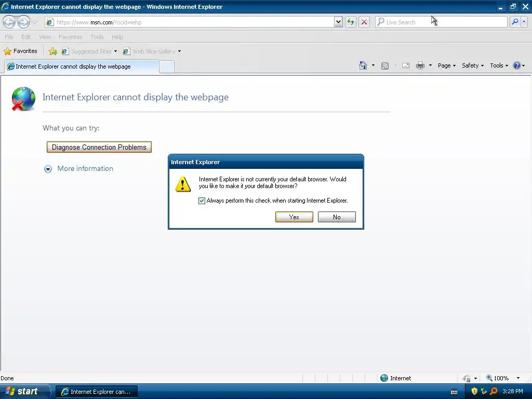
Task: Click No in default browser dialog
Action: click(337, 217)
